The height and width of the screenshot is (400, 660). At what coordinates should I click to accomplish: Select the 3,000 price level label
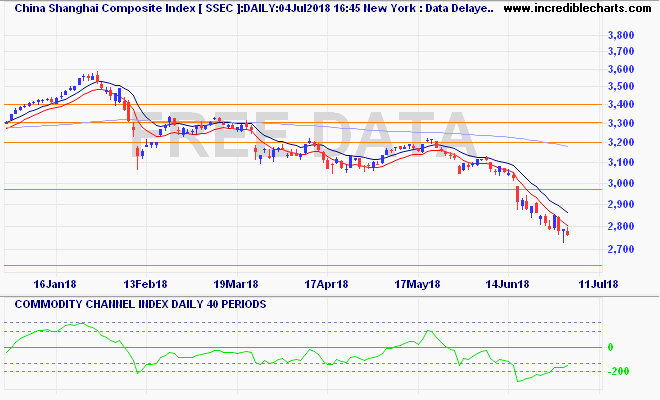pyautogui.click(x=622, y=183)
